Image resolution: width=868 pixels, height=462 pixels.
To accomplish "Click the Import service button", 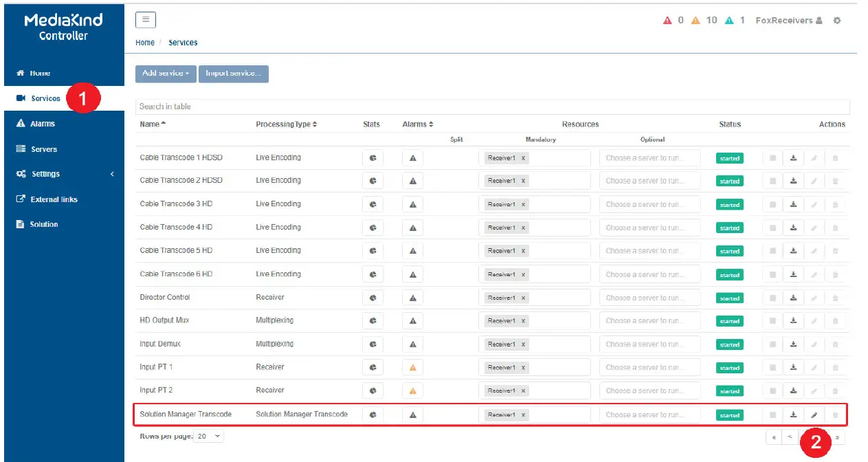I will (x=233, y=74).
